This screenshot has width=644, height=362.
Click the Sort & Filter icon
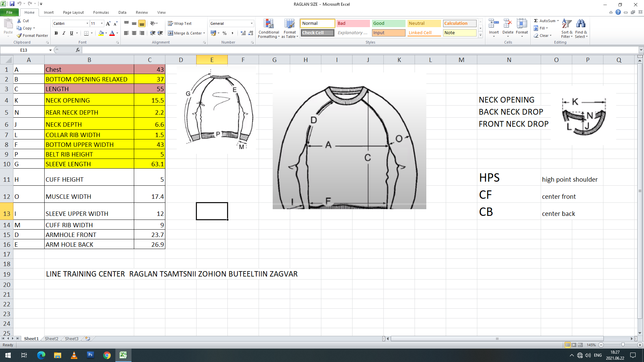[x=567, y=24]
